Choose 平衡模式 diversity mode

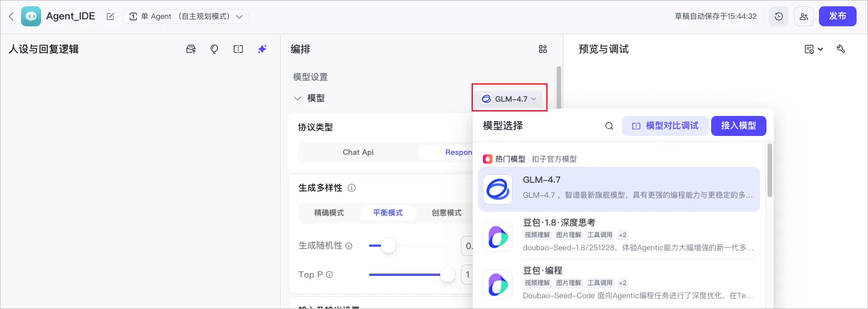point(388,212)
